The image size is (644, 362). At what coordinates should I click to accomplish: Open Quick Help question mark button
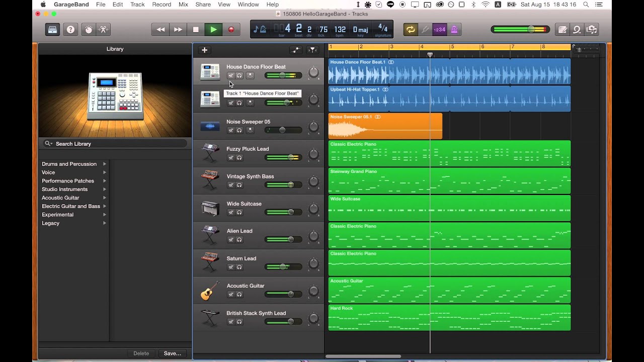pos(70,29)
